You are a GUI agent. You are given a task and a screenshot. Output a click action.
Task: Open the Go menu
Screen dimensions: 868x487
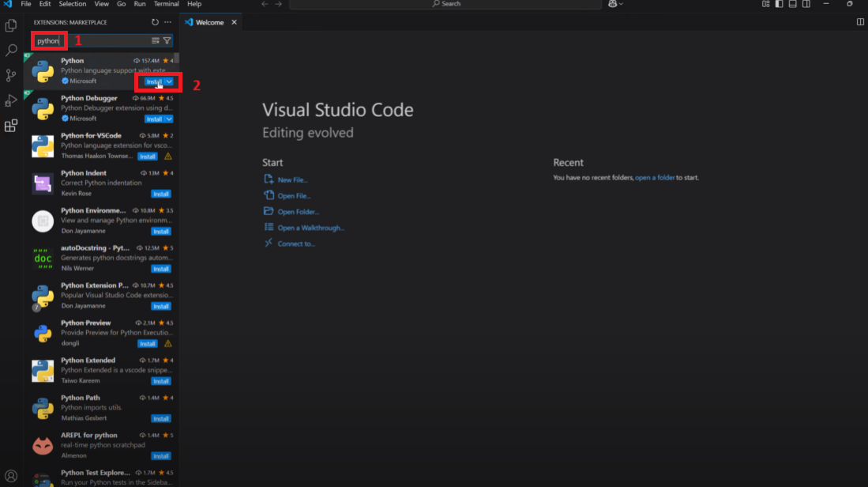click(x=121, y=4)
